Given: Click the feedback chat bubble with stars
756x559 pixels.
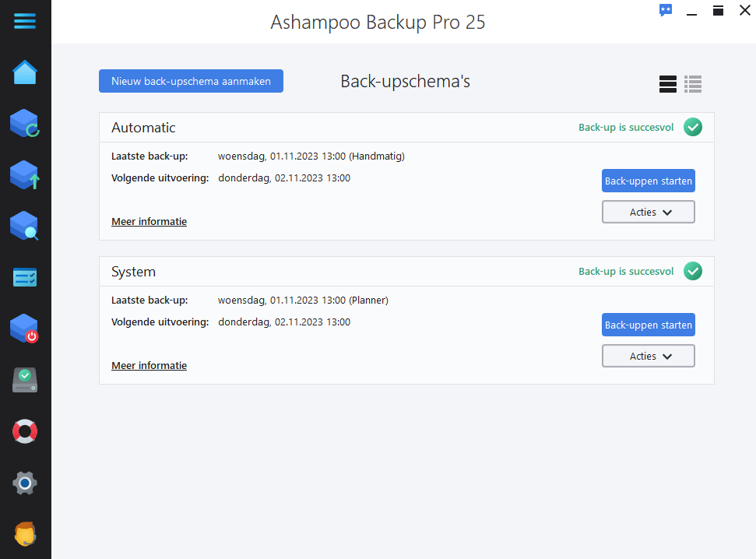Looking at the screenshot, I should point(666,10).
